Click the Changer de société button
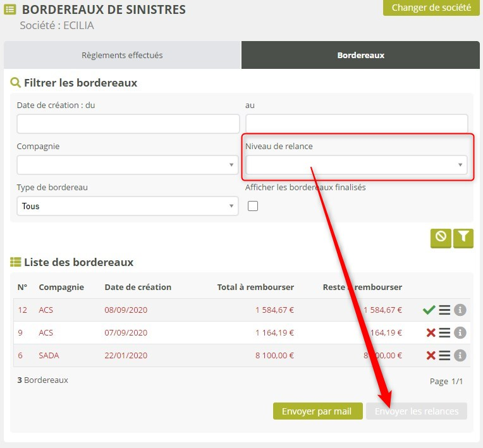Viewport: 483px width, 448px height. coord(431,8)
